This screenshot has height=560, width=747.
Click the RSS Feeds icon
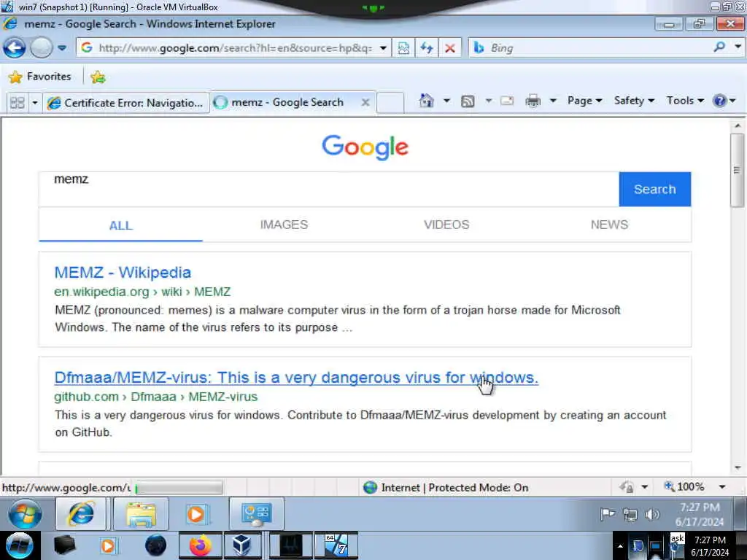(x=468, y=101)
